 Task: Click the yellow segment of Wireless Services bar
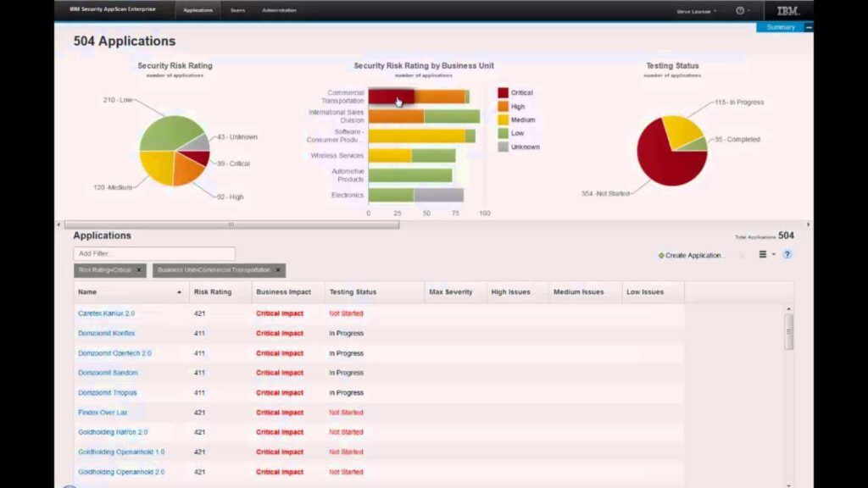coord(390,156)
